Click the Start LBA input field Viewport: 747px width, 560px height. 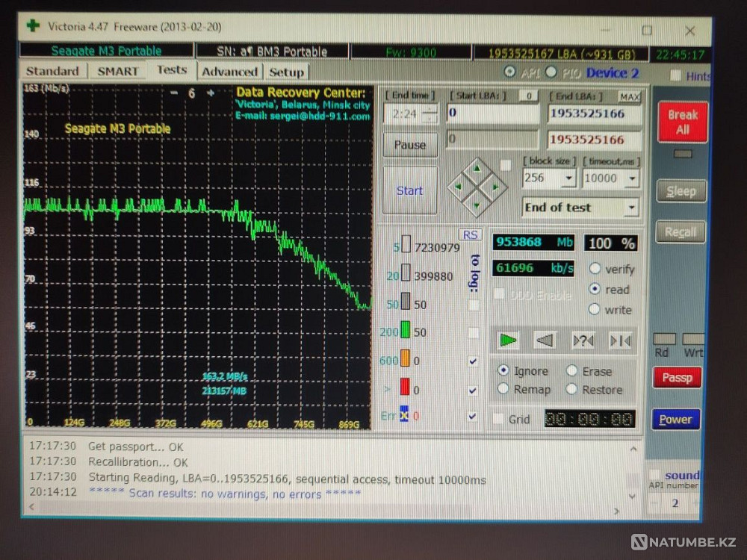[x=492, y=113]
